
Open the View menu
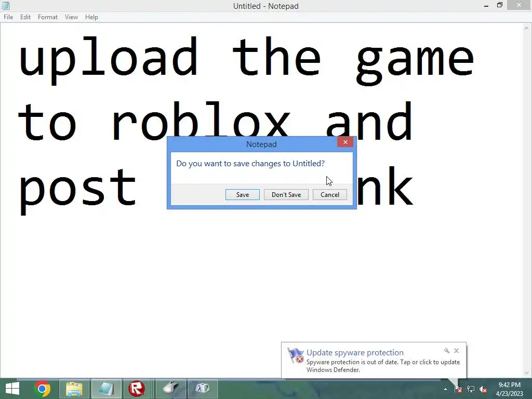pos(71,17)
